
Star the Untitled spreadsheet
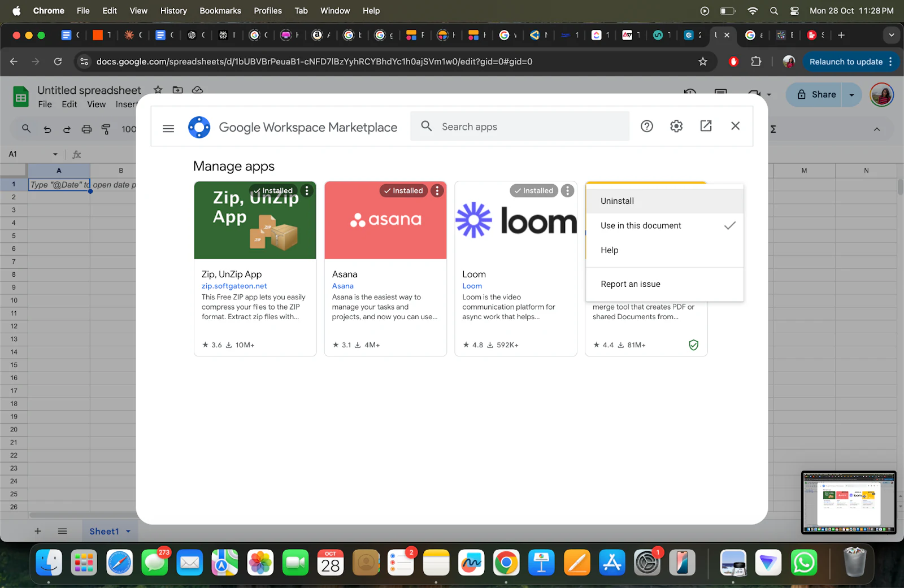tap(158, 90)
